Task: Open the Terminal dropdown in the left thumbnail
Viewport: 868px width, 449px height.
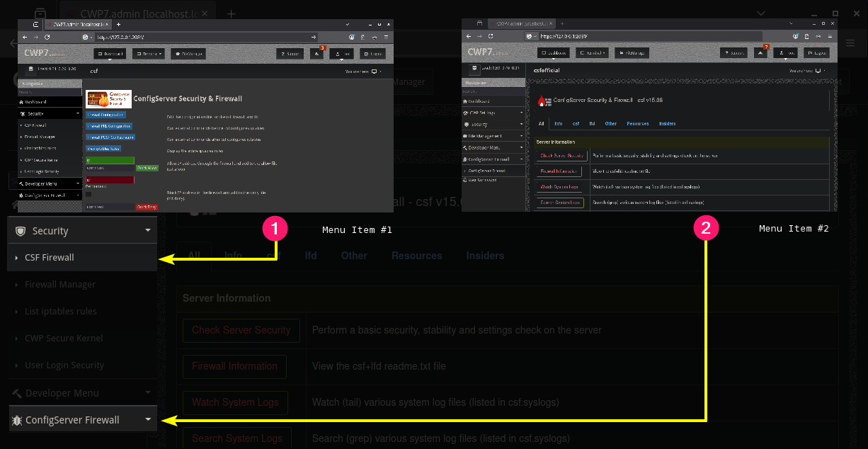Action: (x=150, y=53)
